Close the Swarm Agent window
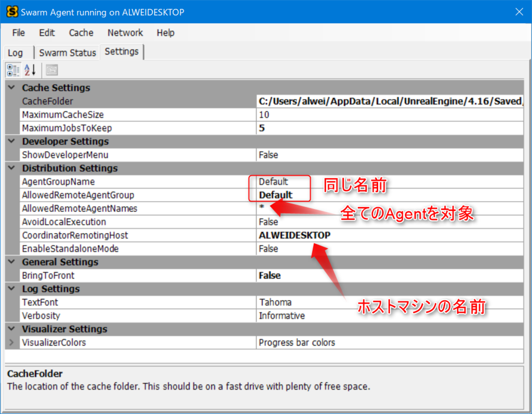Viewport: 532px width, 414px height. 519,12
